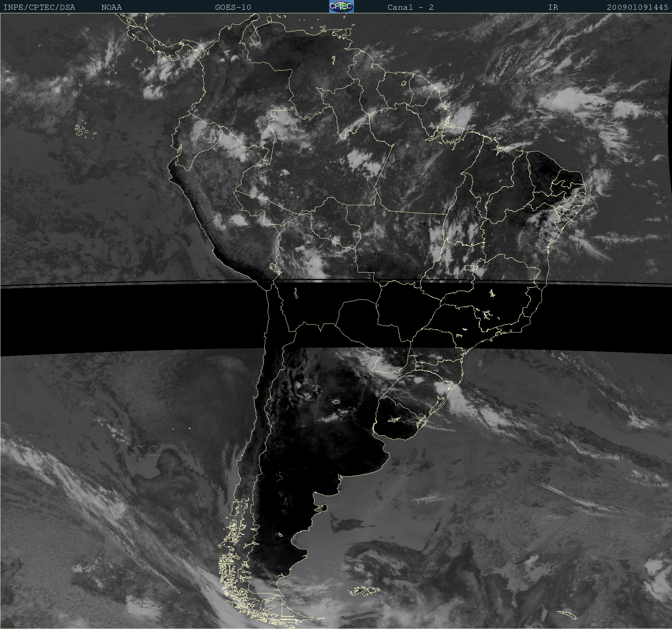Viewport: 672px width, 629px height.
Task: Click the 'Canal - 2' channel label
Action: click(x=411, y=7)
